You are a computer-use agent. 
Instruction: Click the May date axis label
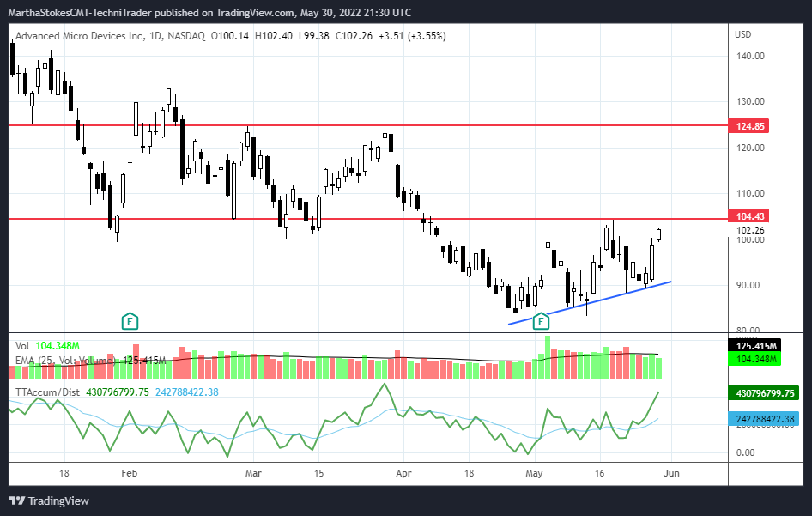534,473
